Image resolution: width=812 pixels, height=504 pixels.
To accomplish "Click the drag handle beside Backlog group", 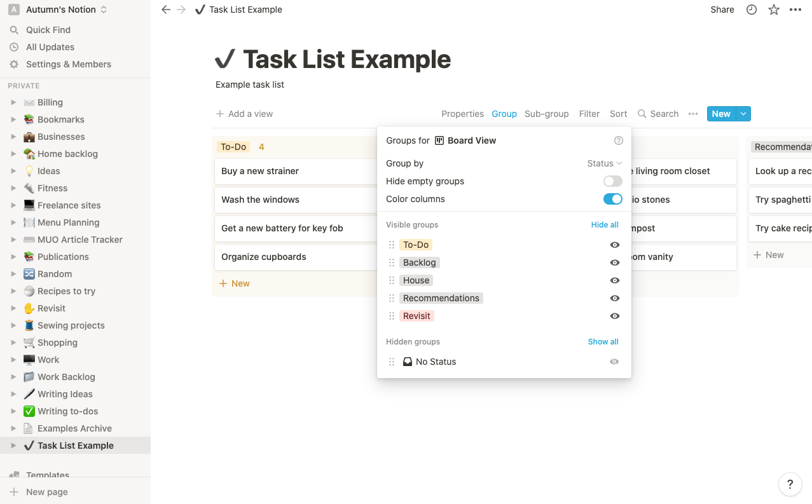I will pyautogui.click(x=392, y=262).
